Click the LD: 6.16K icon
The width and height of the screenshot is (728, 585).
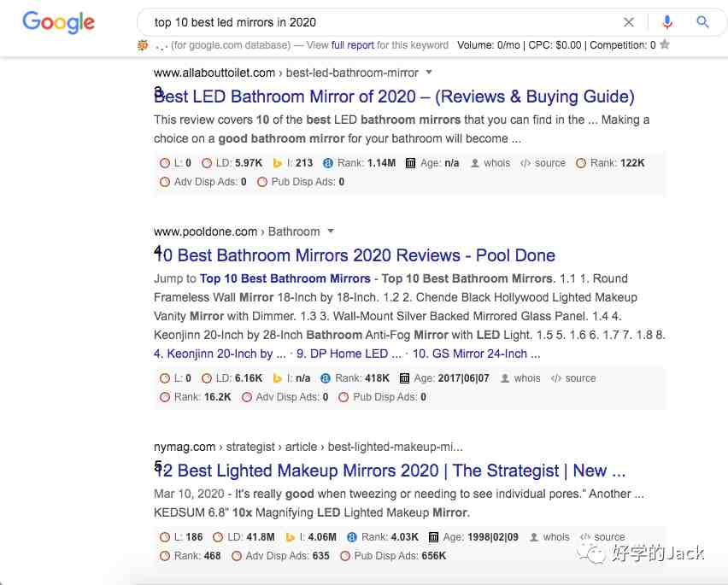[207, 378]
